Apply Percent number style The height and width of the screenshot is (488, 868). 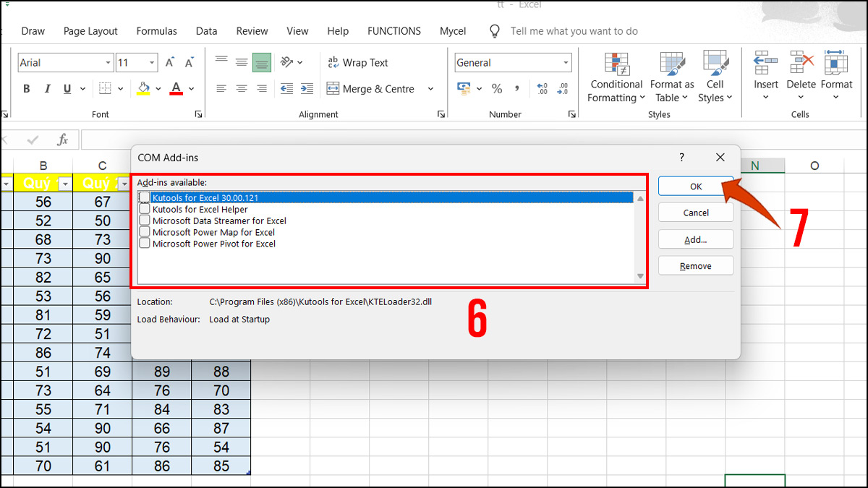pyautogui.click(x=496, y=88)
